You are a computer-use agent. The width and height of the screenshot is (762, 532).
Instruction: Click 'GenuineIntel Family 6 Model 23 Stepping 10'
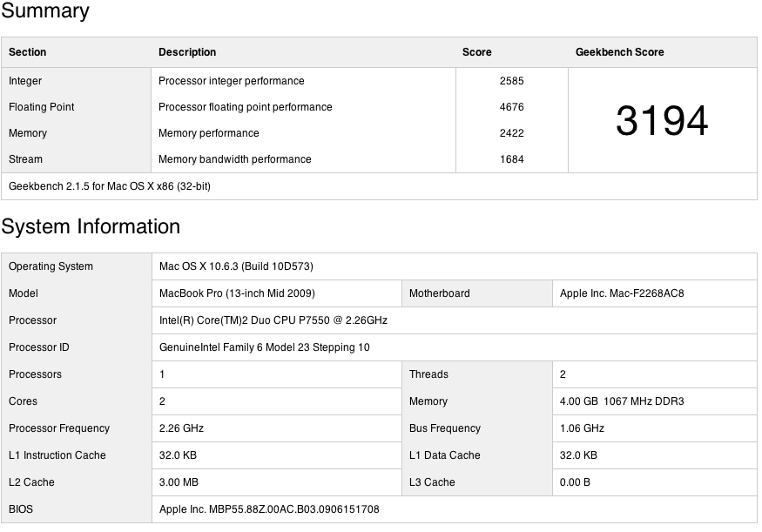pyautogui.click(x=265, y=347)
